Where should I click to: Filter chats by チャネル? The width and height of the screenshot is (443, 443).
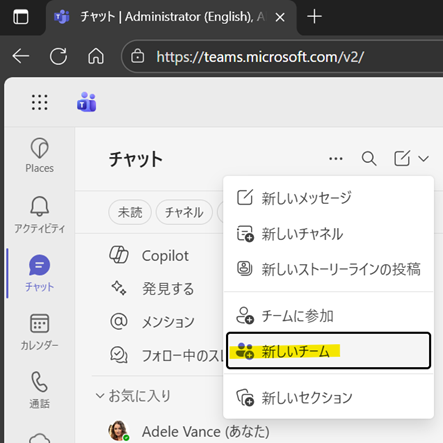pos(184,212)
